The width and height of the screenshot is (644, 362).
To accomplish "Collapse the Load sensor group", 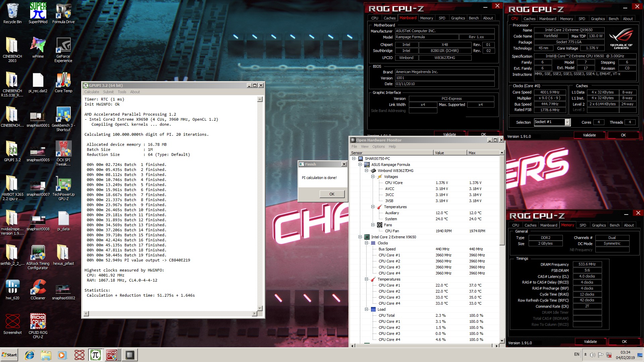I will (x=366, y=309).
